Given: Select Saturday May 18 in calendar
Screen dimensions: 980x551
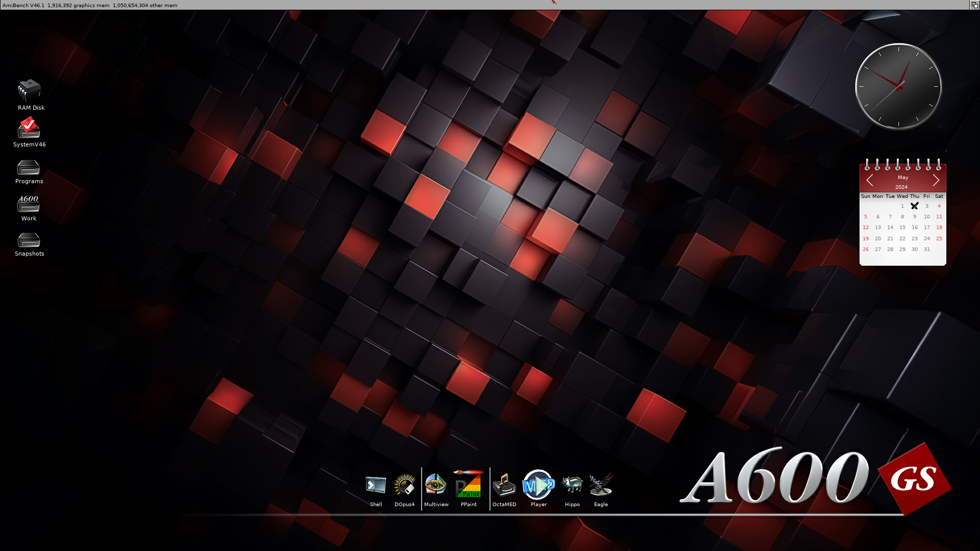Looking at the screenshot, I should coord(939,228).
